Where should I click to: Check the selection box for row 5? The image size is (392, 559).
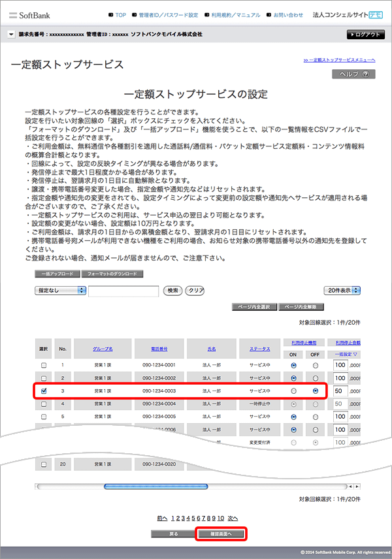coord(44,417)
